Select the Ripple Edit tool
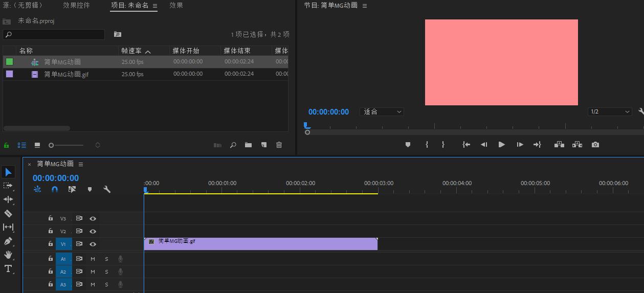The width and height of the screenshot is (644, 293). point(8,199)
